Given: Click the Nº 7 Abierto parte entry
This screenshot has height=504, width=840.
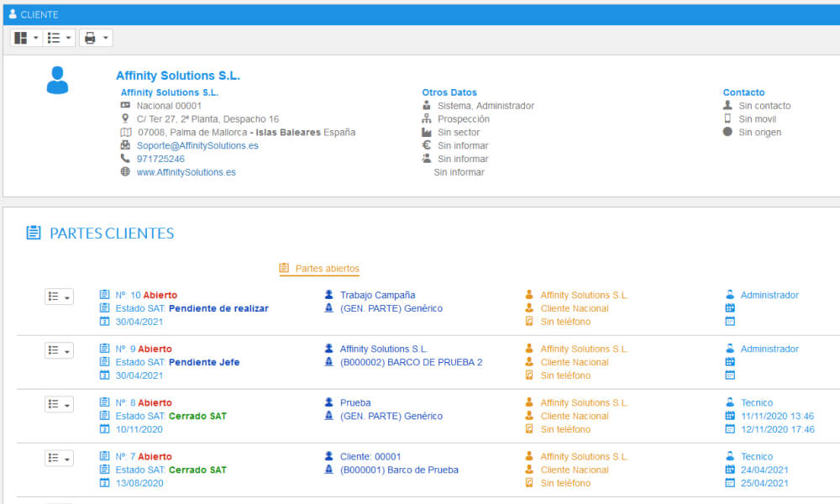Looking at the screenshot, I should (x=144, y=457).
